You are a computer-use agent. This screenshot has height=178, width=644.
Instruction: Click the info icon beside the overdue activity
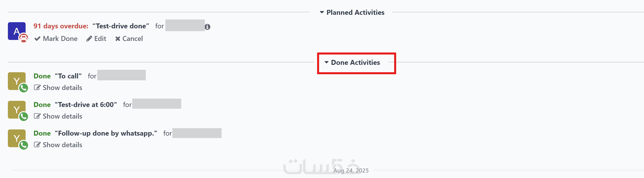(x=207, y=27)
